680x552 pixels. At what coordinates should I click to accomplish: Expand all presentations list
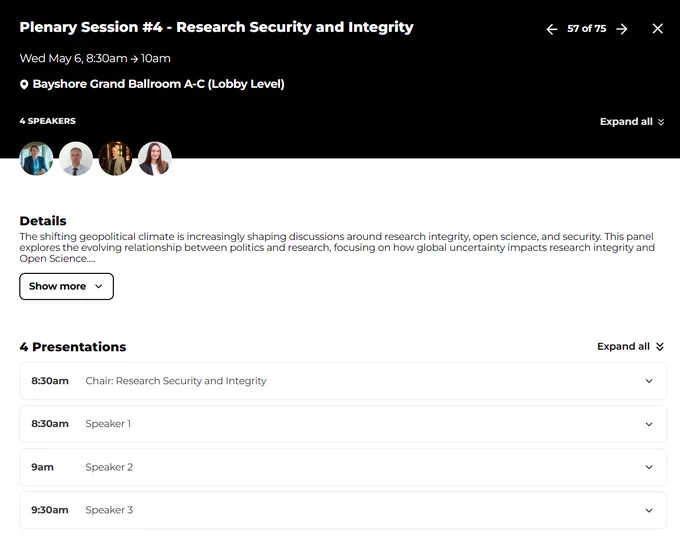pos(631,346)
